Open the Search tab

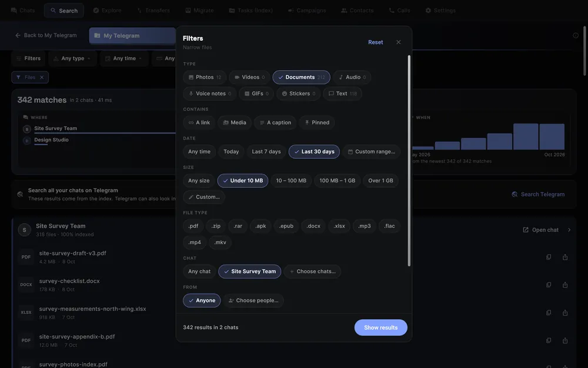(64, 11)
